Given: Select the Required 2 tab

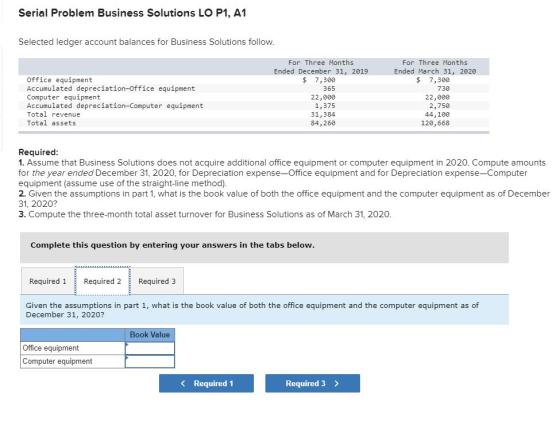Looking at the screenshot, I should click(102, 281).
